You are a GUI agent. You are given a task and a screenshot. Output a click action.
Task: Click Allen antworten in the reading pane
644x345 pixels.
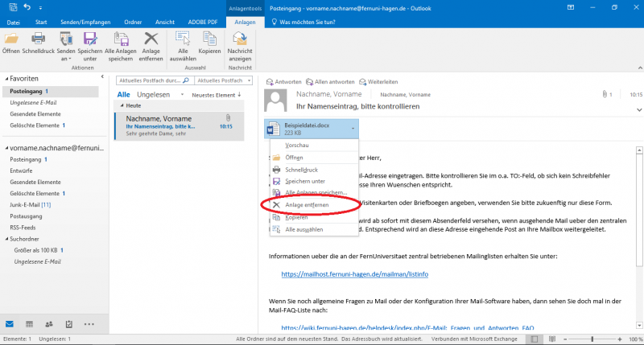[330, 82]
